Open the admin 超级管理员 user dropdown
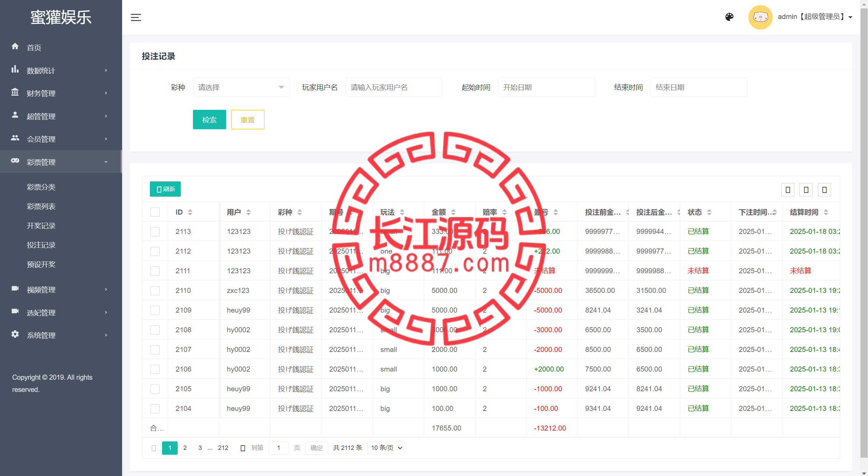This screenshot has height=476, width=868. [x=815, y=17]
